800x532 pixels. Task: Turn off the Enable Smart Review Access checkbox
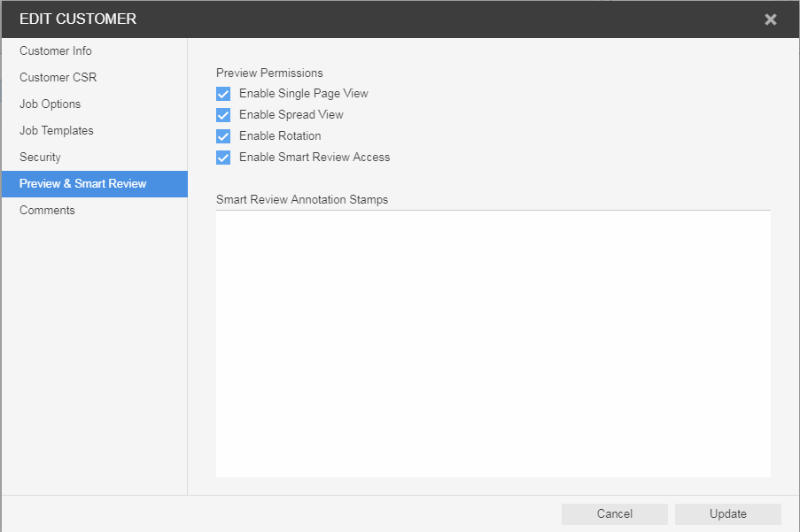coord(223,158)
